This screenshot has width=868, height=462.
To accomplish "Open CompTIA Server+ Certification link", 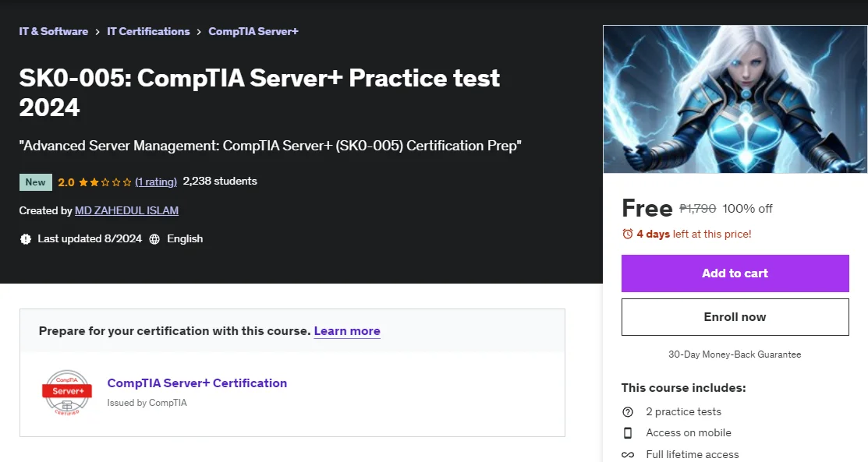I will 197,383.
